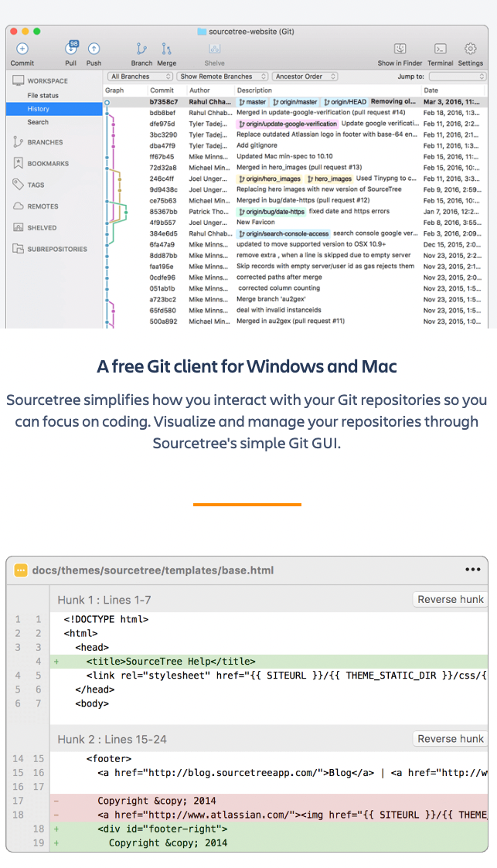Click the Shelve toolbar icon
The width and height of the screenshot is (497, 868).
pyautogui.click(x=215, y=49)
